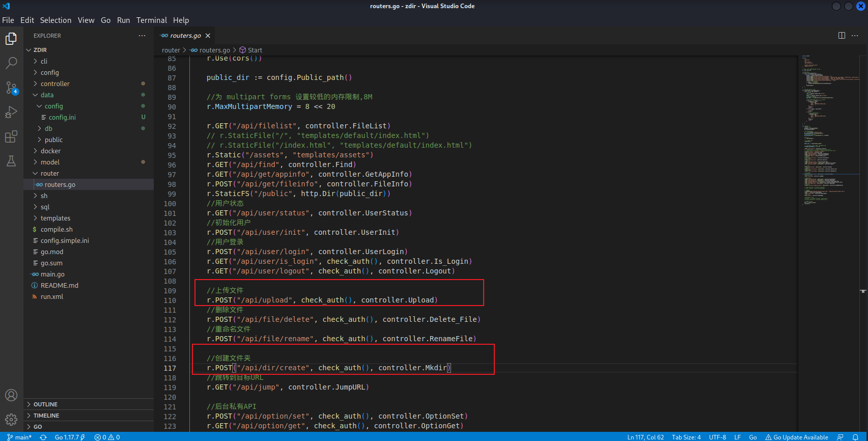Open config.ini file in explorer
The height and width of the screenshot is (441, 868).
point(89,117)
